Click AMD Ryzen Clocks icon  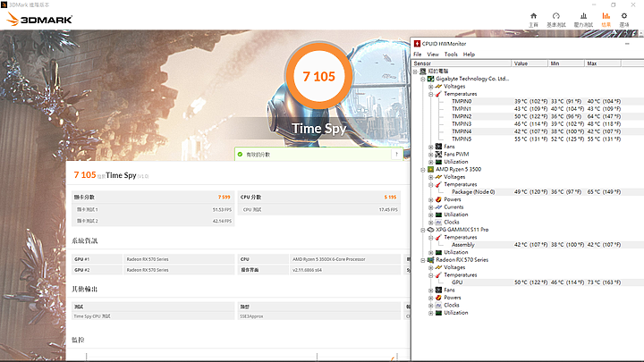[x=438, y=223]
